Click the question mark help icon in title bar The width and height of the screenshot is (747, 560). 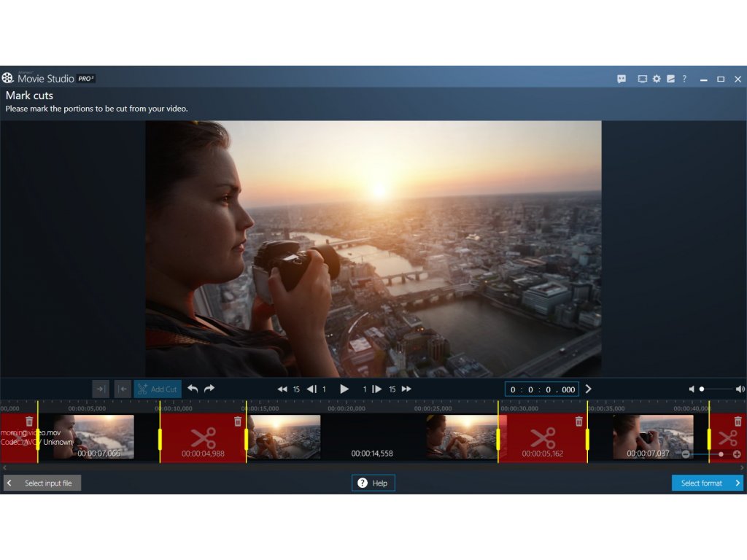pyautogui.click(x=684, y=79)
